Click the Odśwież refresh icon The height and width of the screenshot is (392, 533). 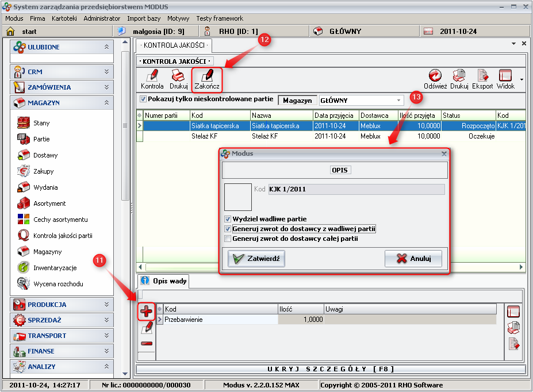tap(435, 76)
